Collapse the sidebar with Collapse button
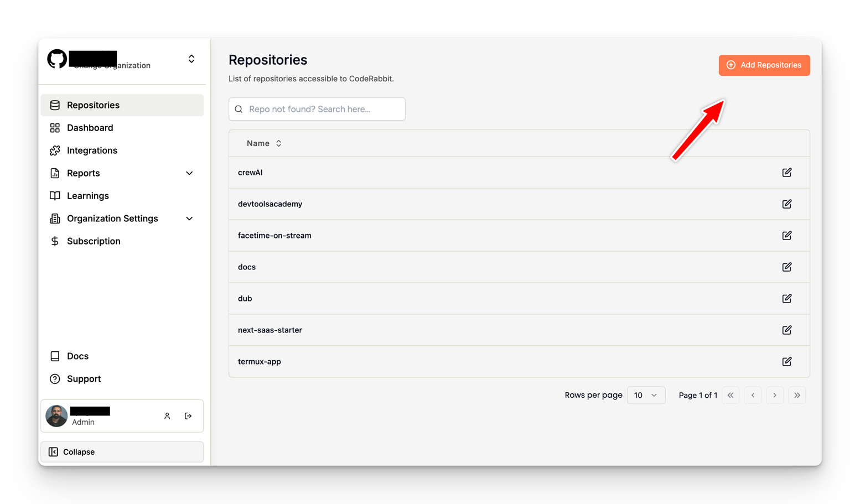 (x=122, y=452)
